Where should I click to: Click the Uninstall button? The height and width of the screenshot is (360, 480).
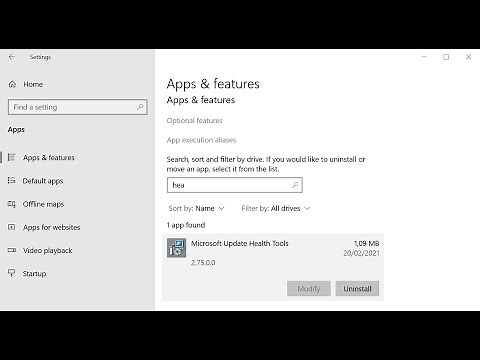coord(357,289)
